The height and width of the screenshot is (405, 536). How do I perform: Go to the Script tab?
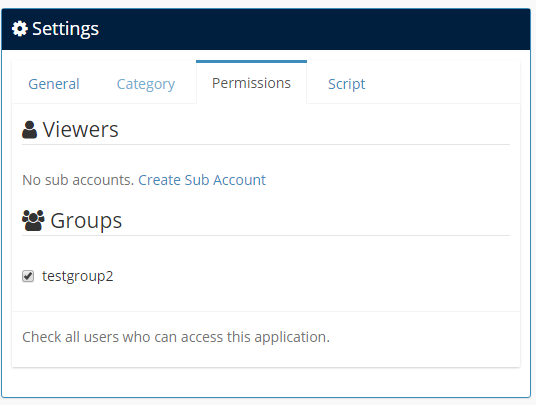347,84
